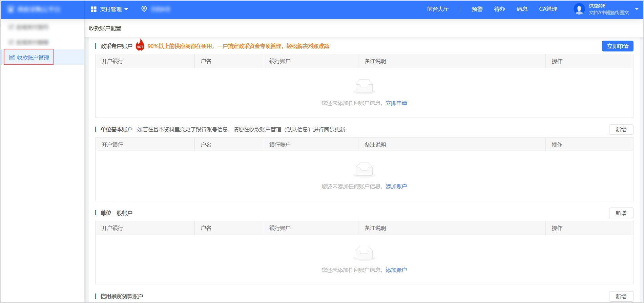Open the 待办 to-do list
This screenshot has height=303, width=644.
pos(499,9)
